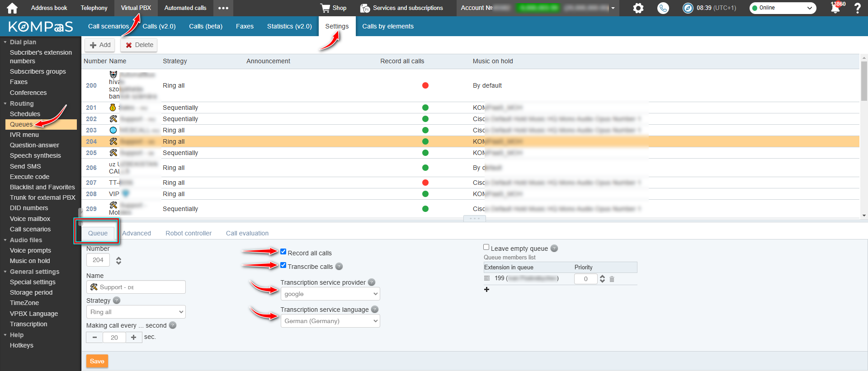Screen dimensions: 868x371
Task: Show help for Transcription service language
Action: (x=375, y=310)
